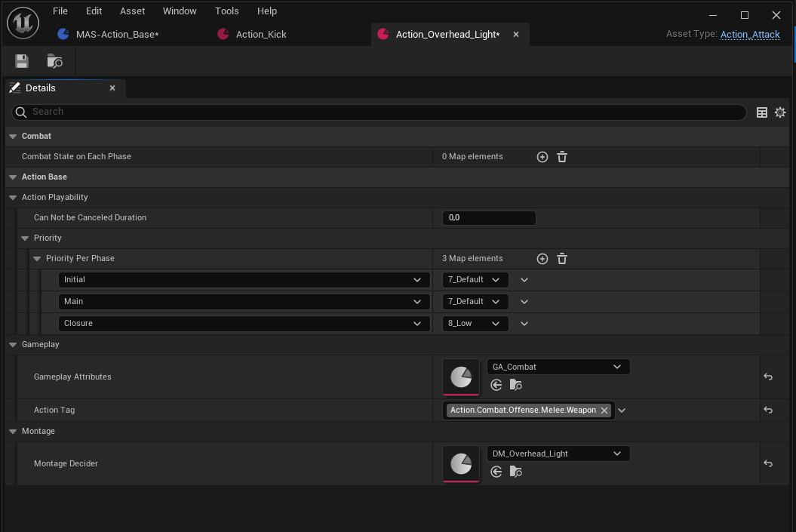Open the Details panel settings gear icon
Image resolution: width=796 pixels, height=532 pixels.
click(780, 112)
